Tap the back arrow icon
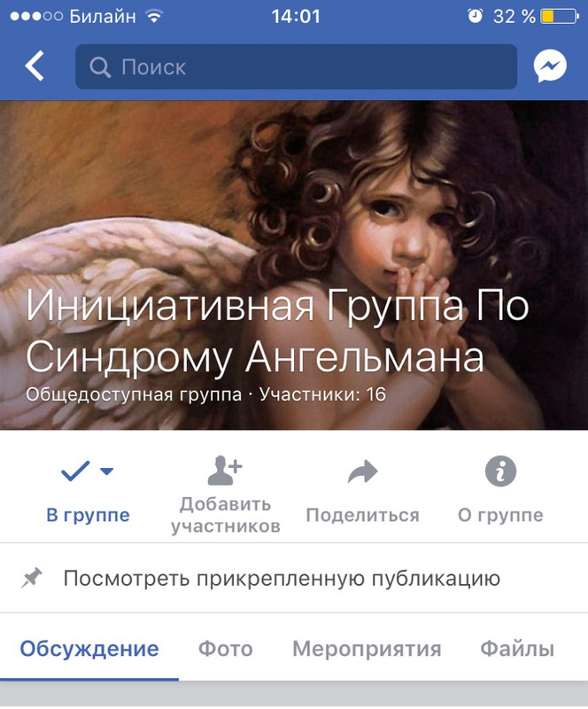588x709 pixels. 35,66
